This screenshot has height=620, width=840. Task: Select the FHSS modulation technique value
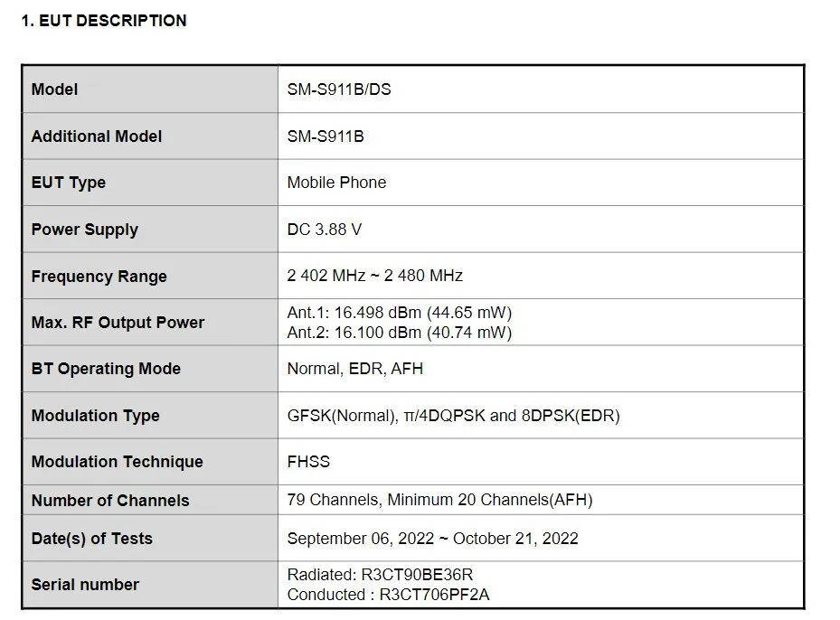click(308, 462)
